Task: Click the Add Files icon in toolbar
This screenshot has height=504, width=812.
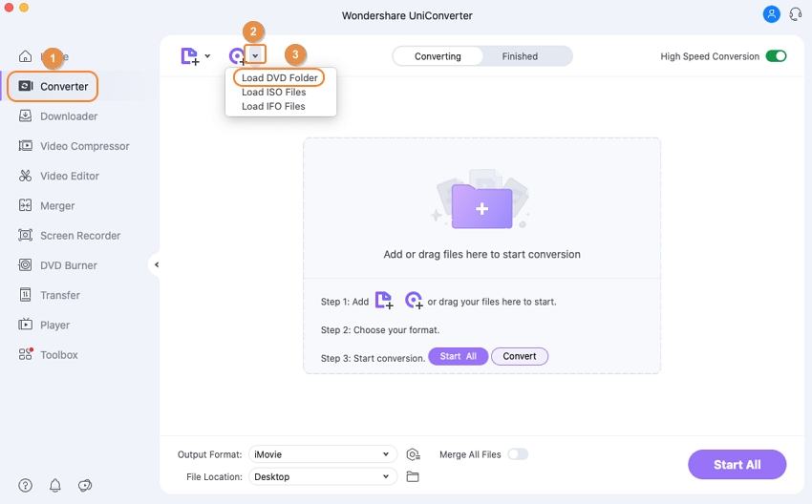Action: (189, 56)
